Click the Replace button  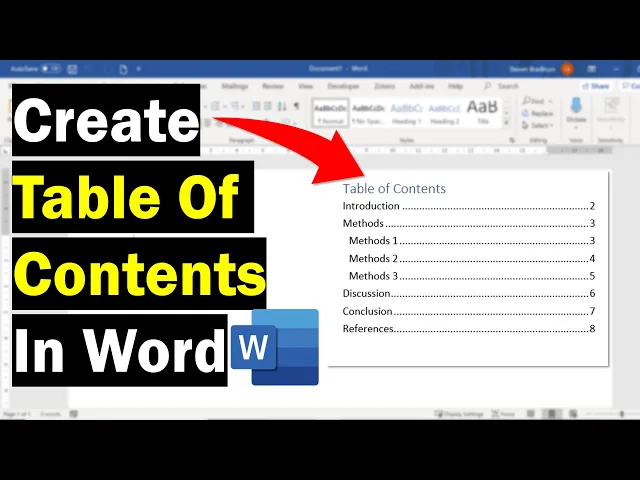(538, 113)
